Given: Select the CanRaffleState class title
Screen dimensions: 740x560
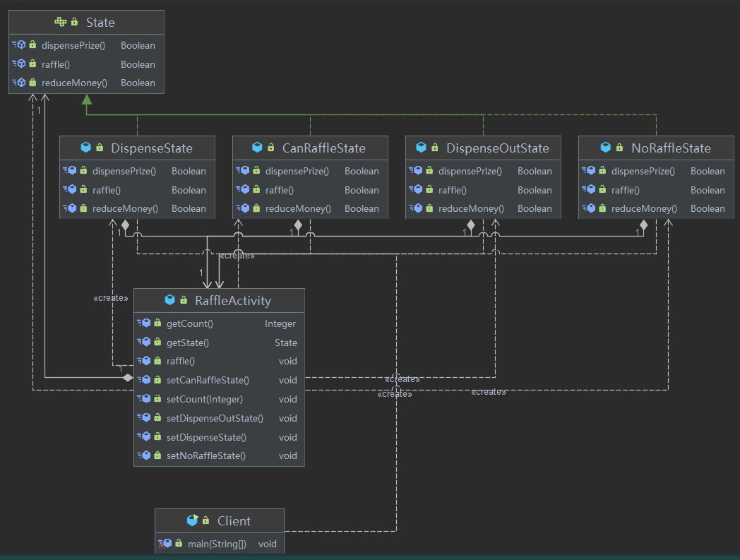Looking at the screenshot, I should click(323, 148).
